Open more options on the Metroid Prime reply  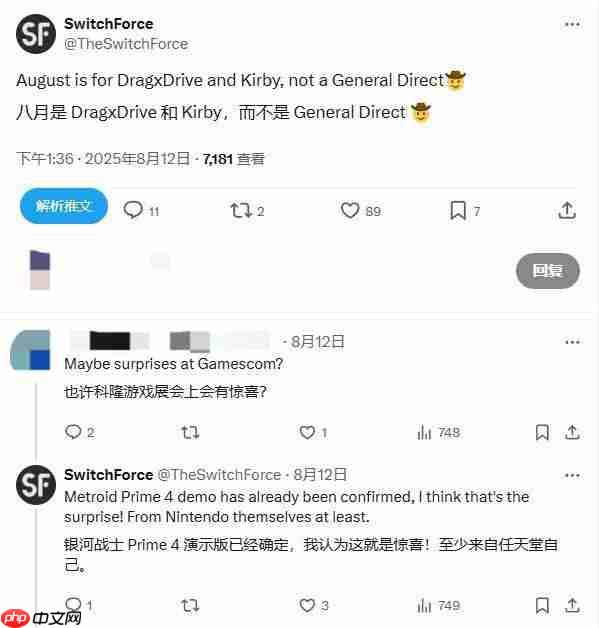coord(572,475)
